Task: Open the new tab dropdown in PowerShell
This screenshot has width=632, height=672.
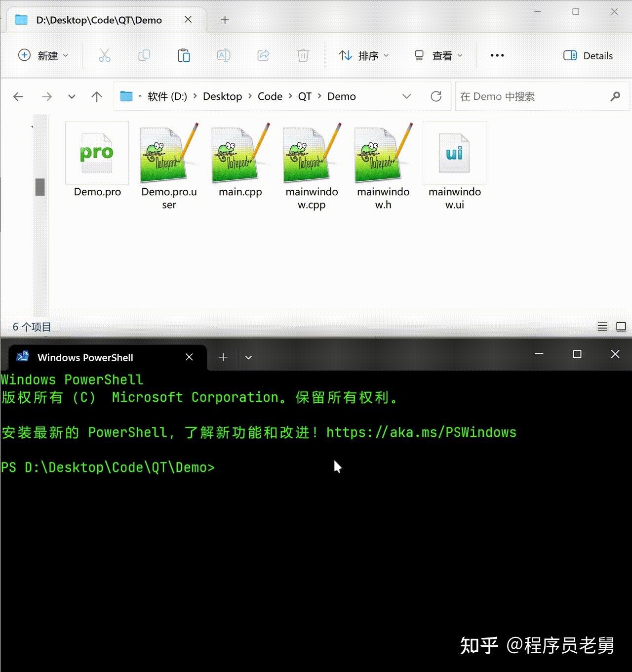Action: click(248, 357)
